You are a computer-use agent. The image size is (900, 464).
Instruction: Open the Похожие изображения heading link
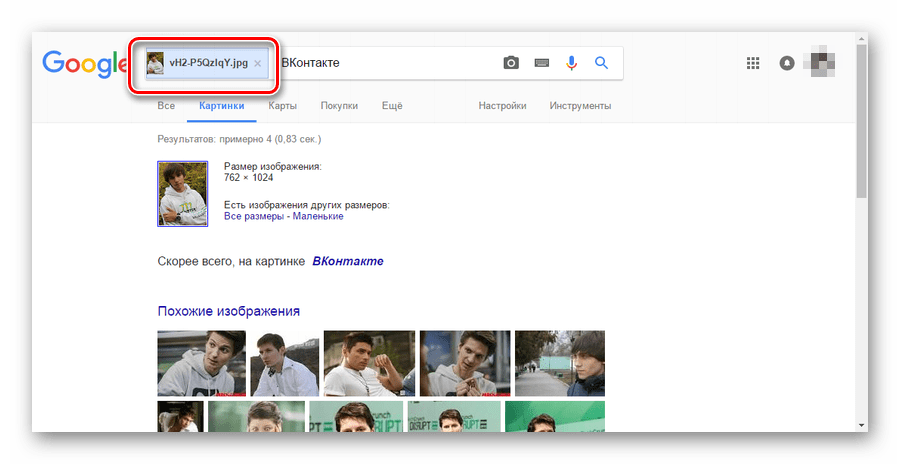pyautogui.click(x=228, y=311)
